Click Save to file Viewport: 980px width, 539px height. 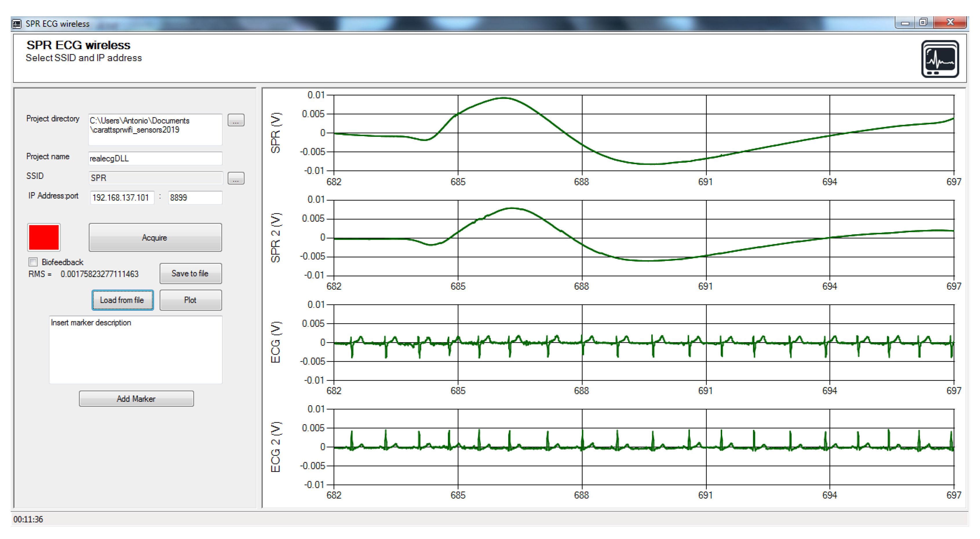pos(190,273)
